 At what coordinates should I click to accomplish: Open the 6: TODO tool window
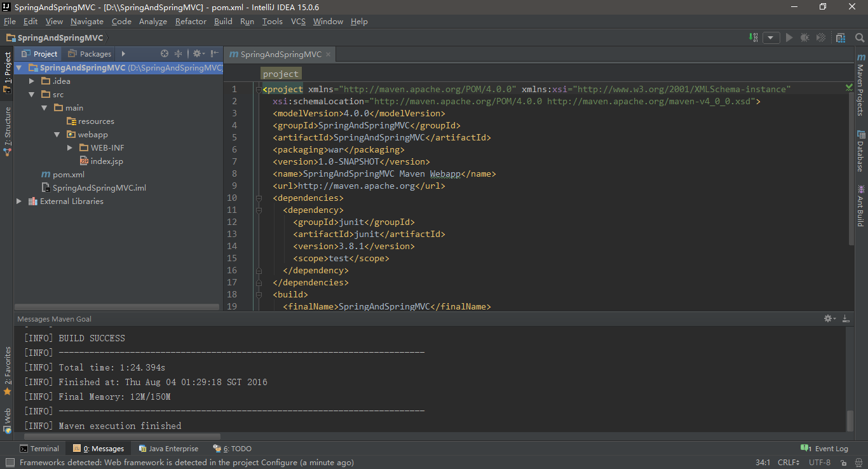pyautogui.click(x=233, y=448)
